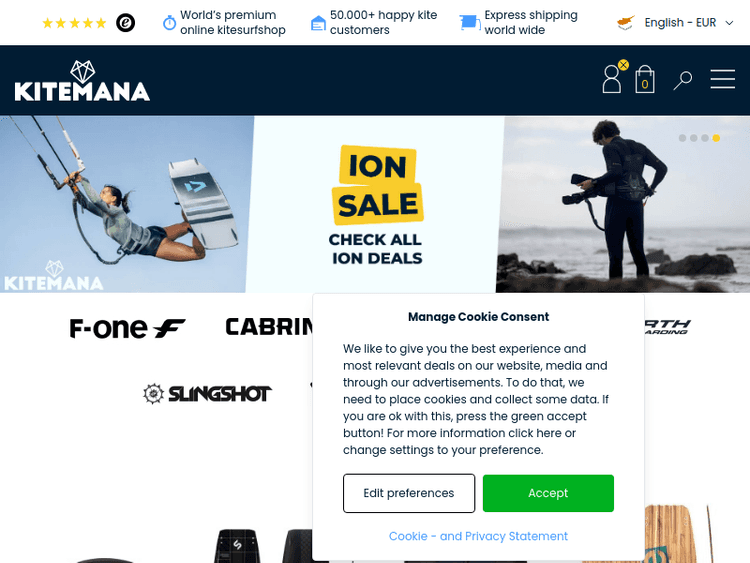Click the five-star rating icons
The height and width of the screenshot is (563, 750).
click(74, 23)
